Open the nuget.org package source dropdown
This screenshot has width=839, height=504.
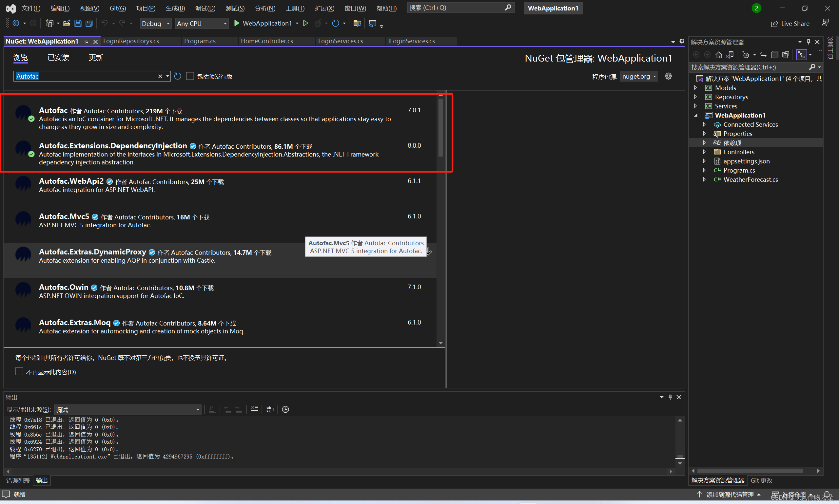[x=639, y=76]
